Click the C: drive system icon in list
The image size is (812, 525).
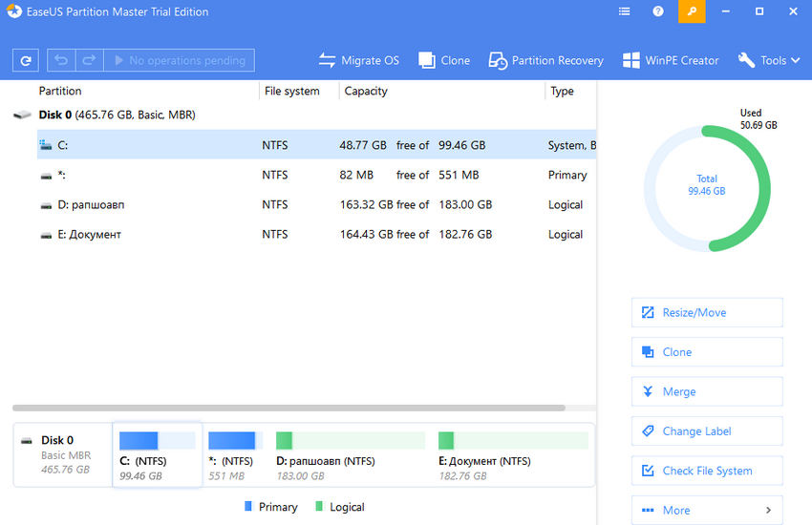tap(46, 145)
